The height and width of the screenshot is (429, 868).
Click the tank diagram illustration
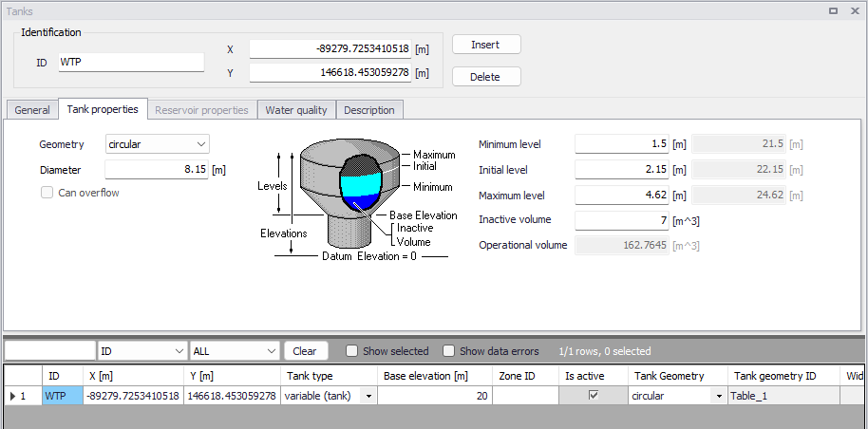358,199
